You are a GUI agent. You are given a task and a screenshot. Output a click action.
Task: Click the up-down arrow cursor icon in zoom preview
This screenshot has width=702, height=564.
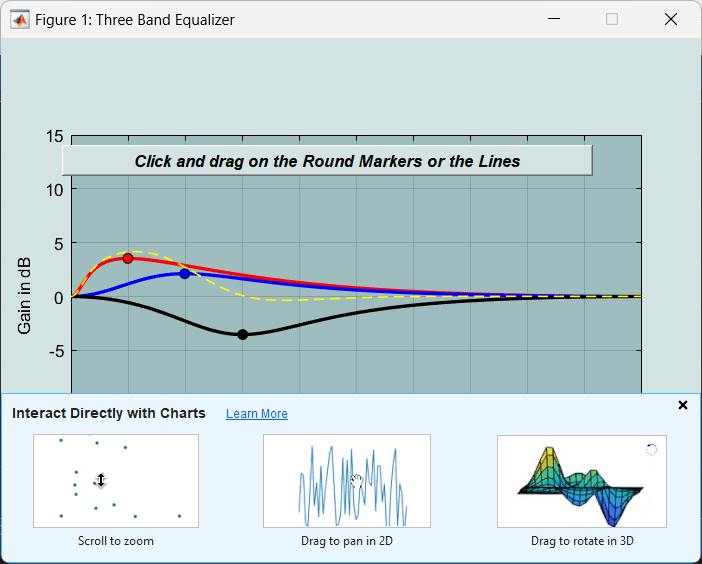coord(101,480)
